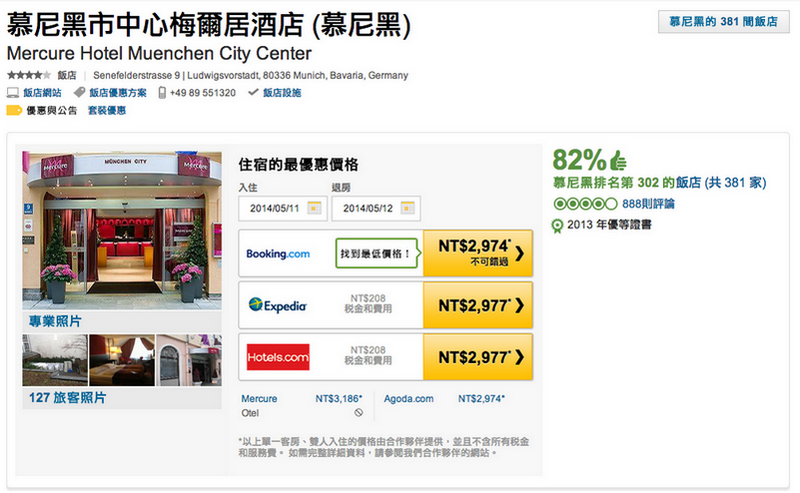
Task: Click the hotel title Mercure Hotel Muenchen City Center
Action: (159, 53)
